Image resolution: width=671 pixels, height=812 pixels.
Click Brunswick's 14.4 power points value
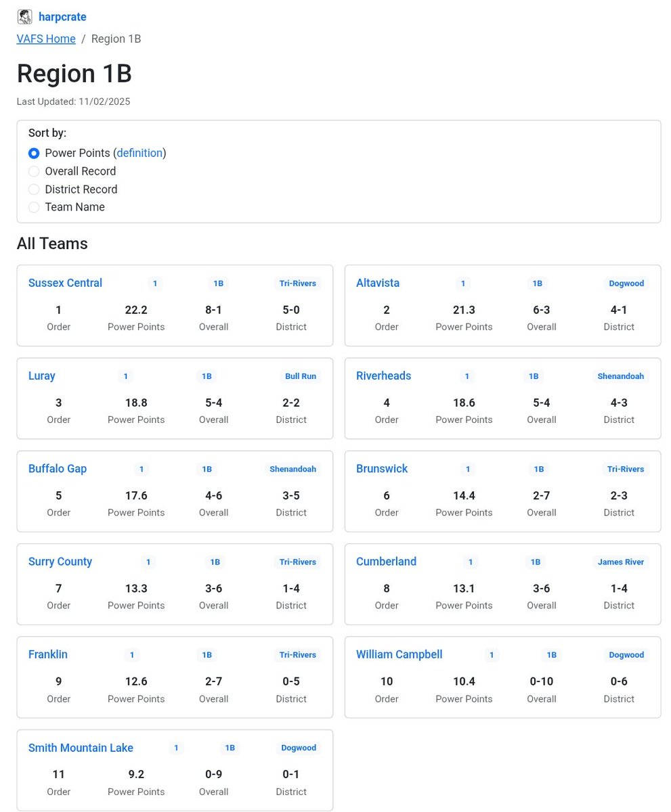tap(464, 495)
